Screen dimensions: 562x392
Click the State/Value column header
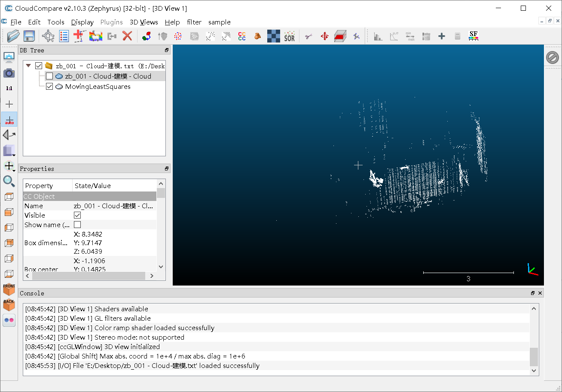click(x=114, y=185)
